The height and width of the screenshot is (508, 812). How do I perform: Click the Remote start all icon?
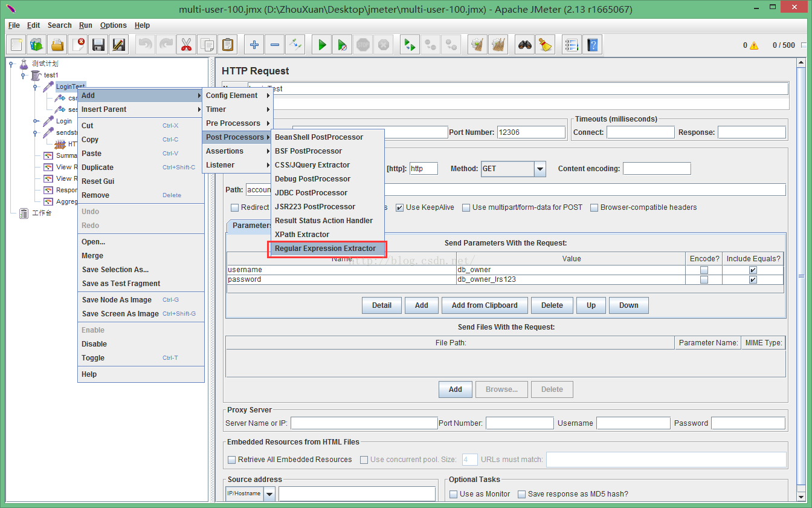(x=410, y=45)
